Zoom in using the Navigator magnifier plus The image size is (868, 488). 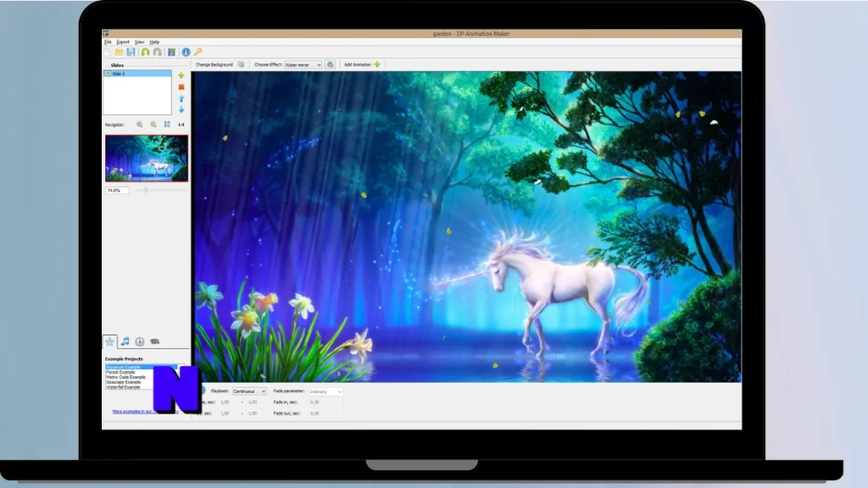140,125
